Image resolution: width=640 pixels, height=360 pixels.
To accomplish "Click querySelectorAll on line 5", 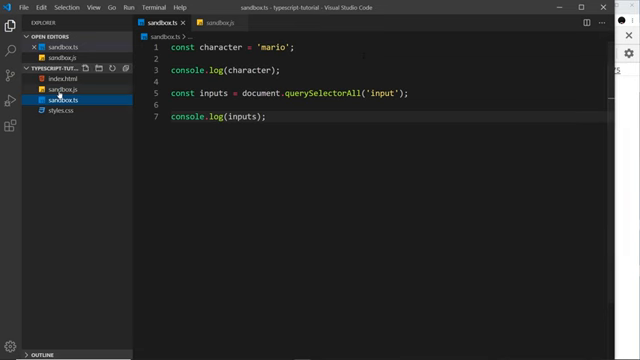I will coord(322,93).
